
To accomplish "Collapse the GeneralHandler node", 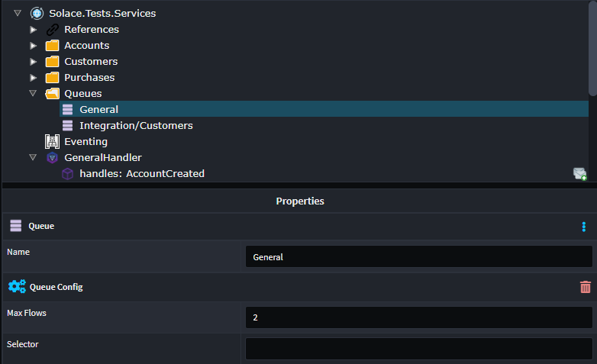I will click(33, 157).
